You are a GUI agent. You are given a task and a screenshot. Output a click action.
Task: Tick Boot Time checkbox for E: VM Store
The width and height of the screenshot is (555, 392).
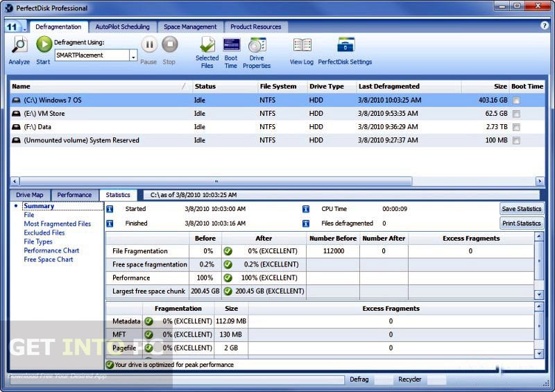click(x=515, y=114)
